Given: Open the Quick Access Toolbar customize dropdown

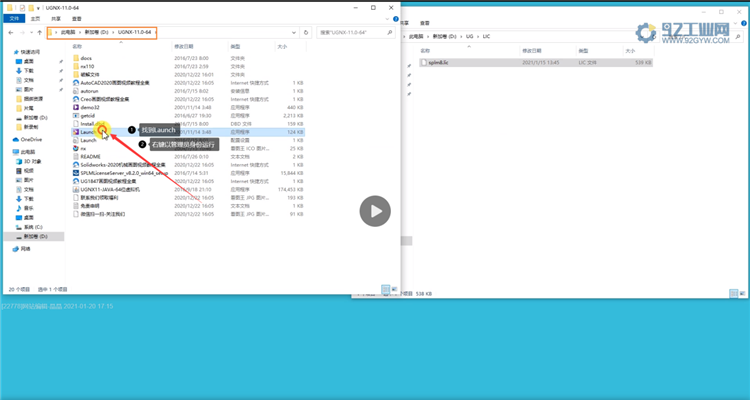Looking at the screenshot, I should pos(38,8).
